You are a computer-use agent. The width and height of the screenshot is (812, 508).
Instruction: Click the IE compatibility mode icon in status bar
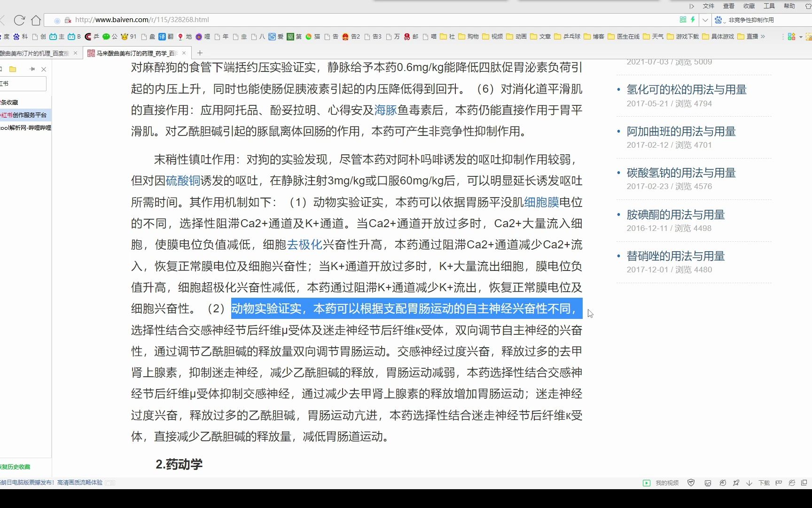[792, 483]
